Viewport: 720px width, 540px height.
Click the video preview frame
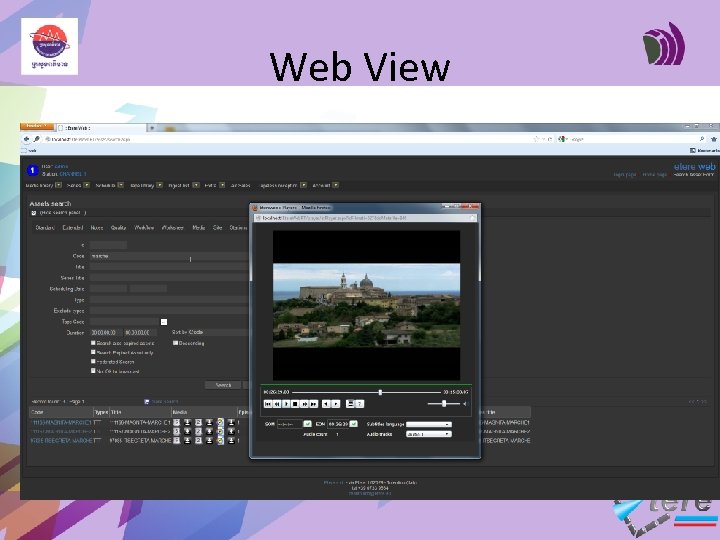[x=366, y=305]
